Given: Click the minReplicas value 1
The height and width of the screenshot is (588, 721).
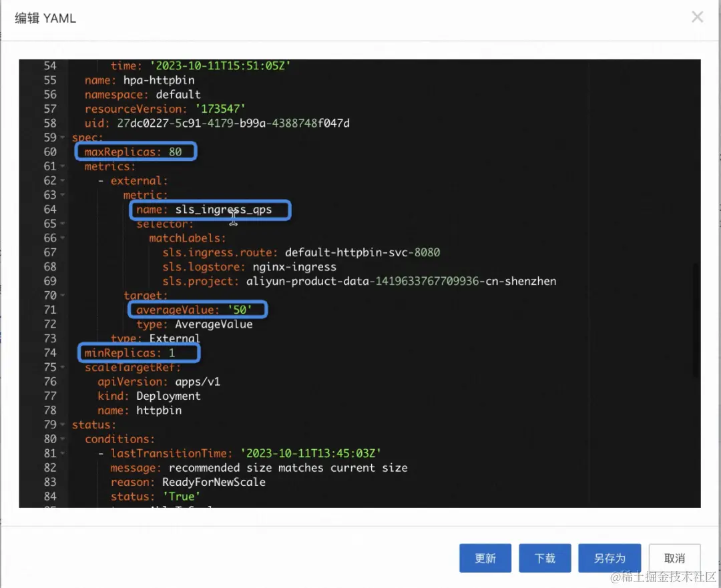Looking at the screenshot, I should pos(172,352).
